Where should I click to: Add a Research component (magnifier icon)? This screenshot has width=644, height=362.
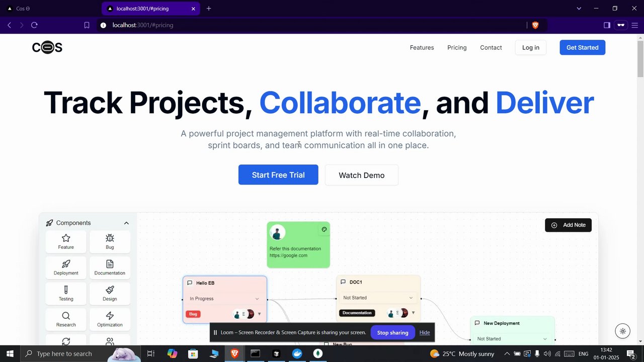pyautogui.click(x=66, y=319)
